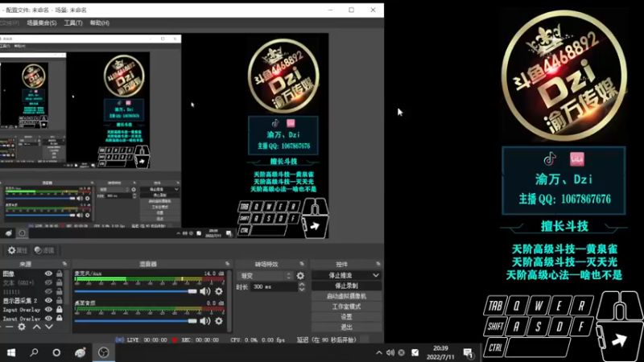The height and width of the screenshot is (362, 644).
Task: Show hidden tray icons chevron
Action: (x=378, y=352)
